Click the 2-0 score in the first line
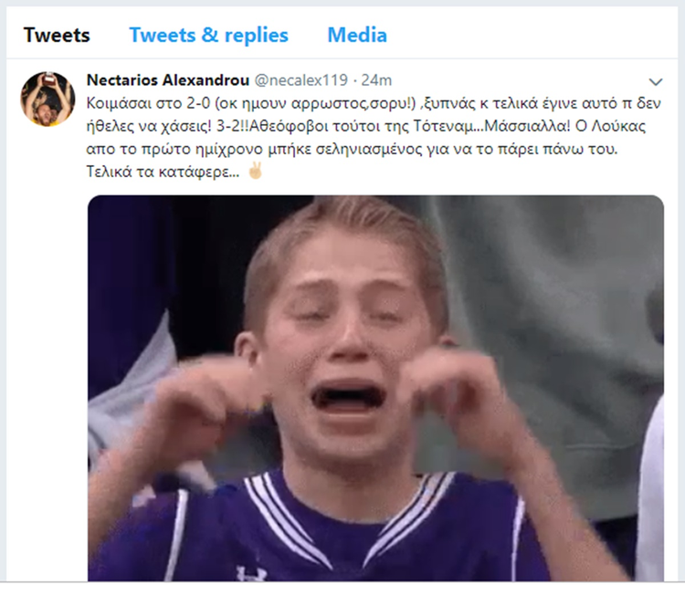Viewport: 685px width, 616px height. [x=198, y=103]
